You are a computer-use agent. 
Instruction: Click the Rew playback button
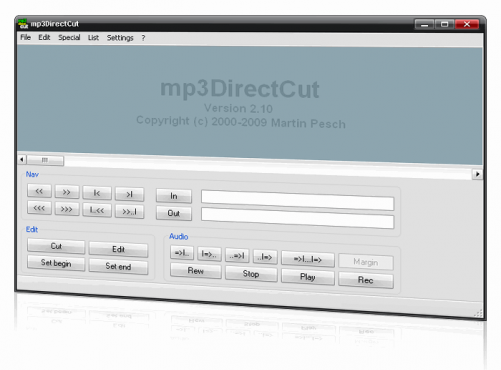(x=196, y=271)
